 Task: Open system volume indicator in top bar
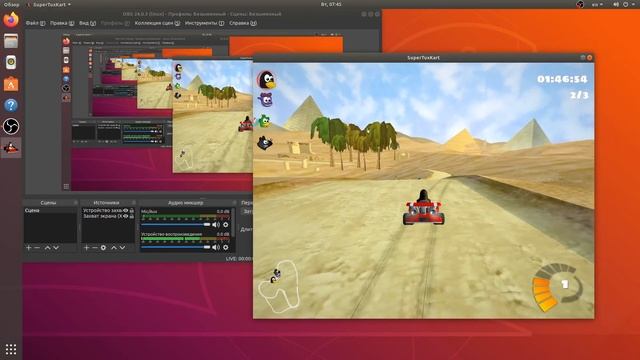616,4
